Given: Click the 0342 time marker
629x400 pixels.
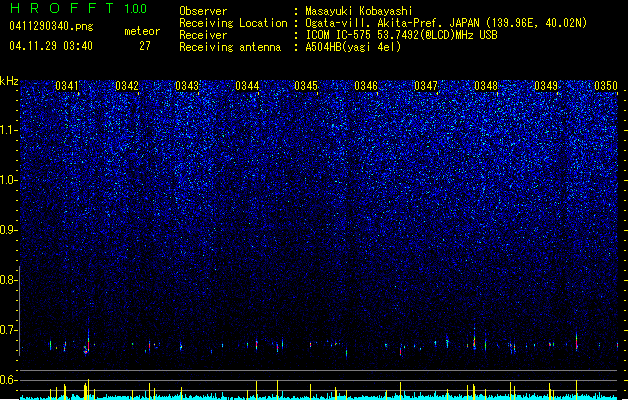Looking at the screenshot, I should click(127, 86).
